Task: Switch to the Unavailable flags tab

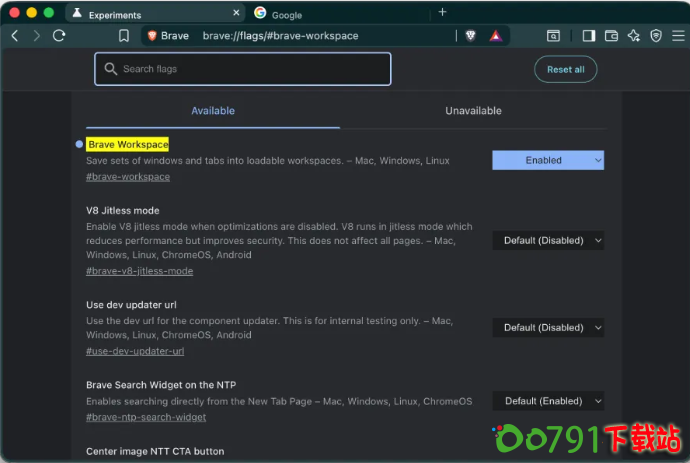Action: tap(473, 111)
